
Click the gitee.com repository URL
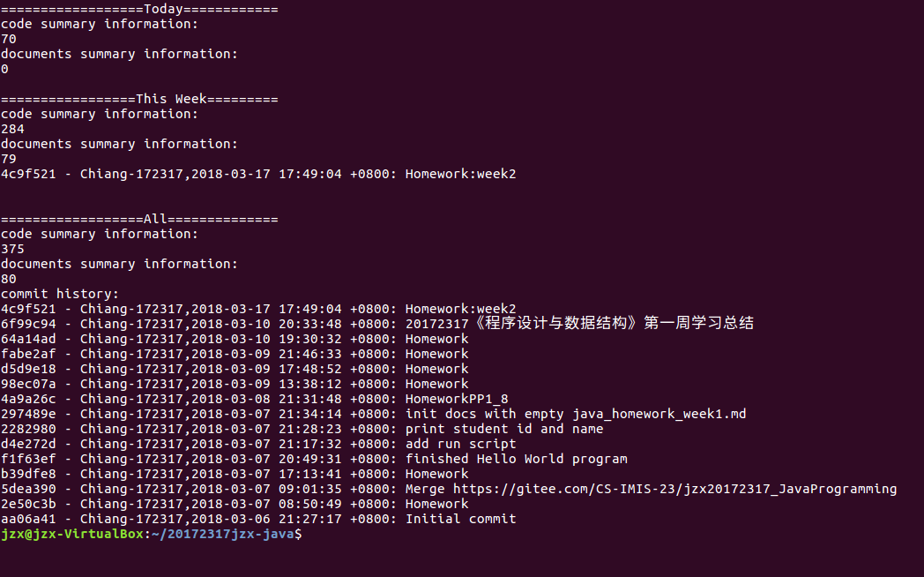674,489
